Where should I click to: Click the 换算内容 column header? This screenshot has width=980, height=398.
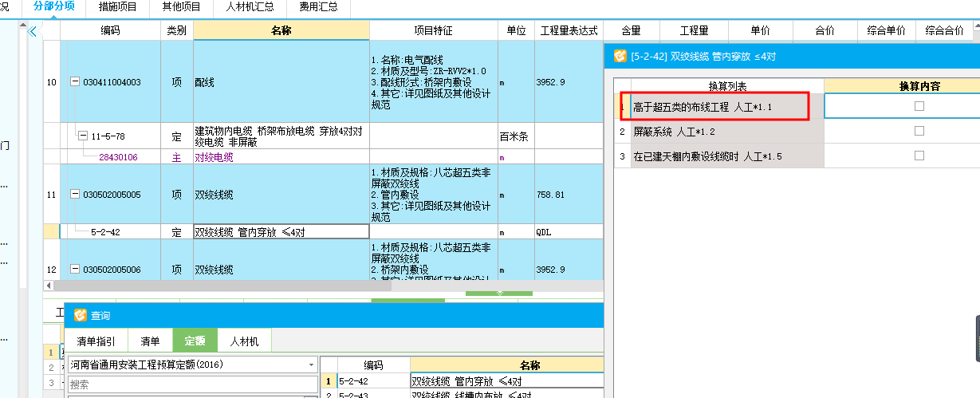coord(919,85)
